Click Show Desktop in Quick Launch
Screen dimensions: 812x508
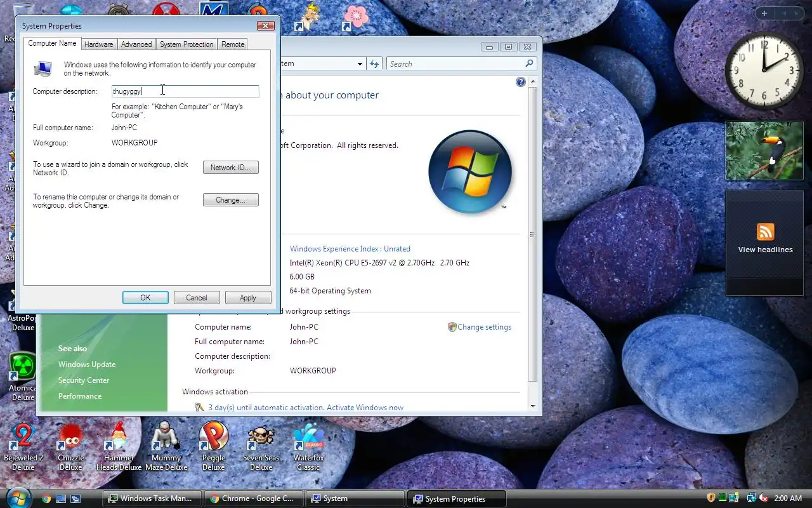pos(61,498)
